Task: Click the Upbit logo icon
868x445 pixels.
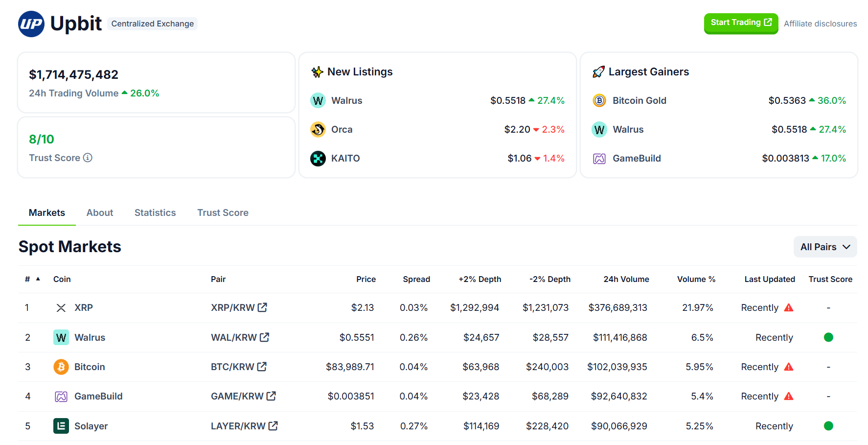Action: pos(31,23)
